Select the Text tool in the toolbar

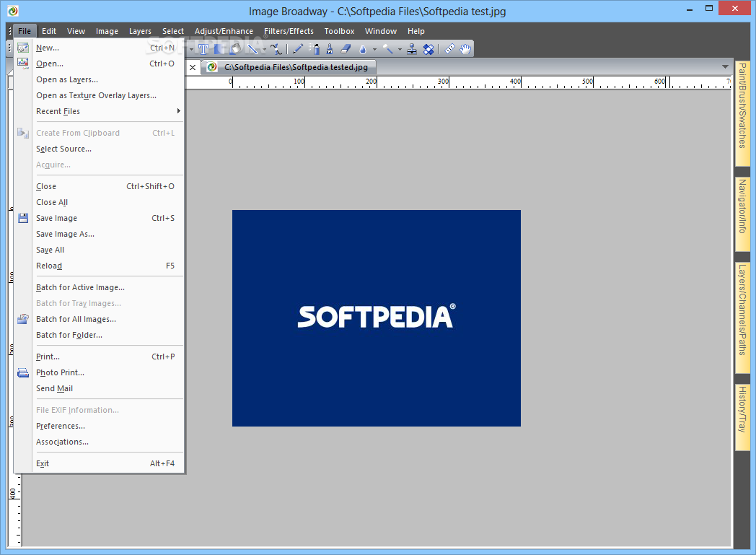(203, 49)
